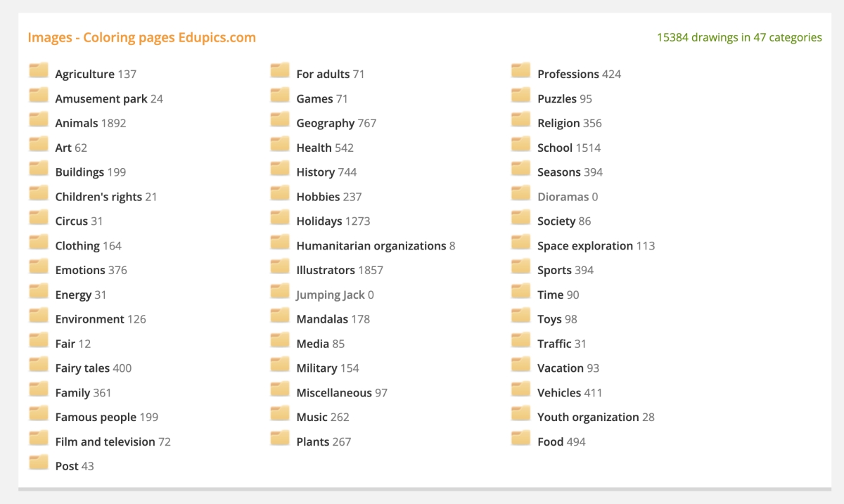Click the 15384 drawings in 47 categories text
844x504 pixels.
739,37
